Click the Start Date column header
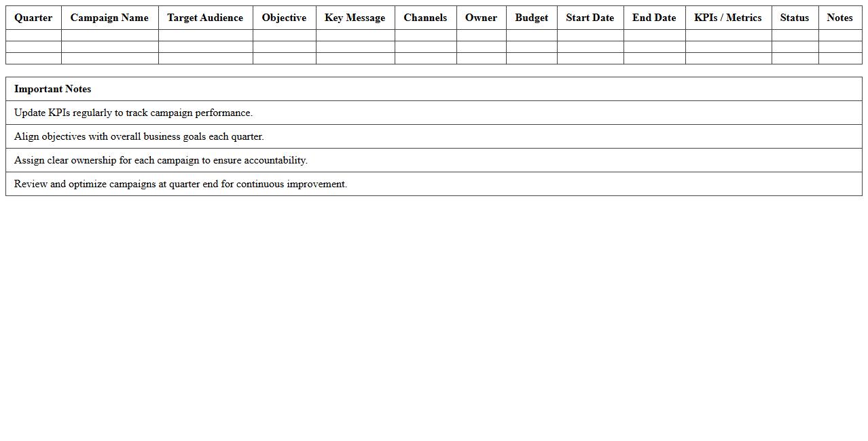868x441 pixels. (x=590, y=18)
